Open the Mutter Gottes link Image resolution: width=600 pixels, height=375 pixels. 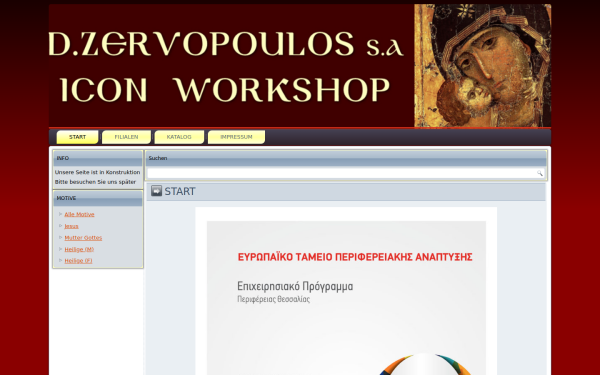[83, 238]
